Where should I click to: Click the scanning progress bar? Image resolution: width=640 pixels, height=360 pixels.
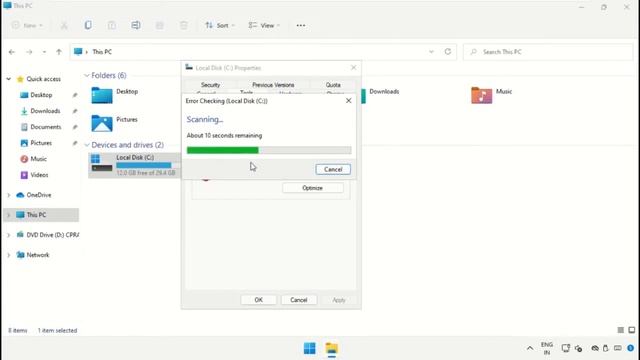(269, 150)
